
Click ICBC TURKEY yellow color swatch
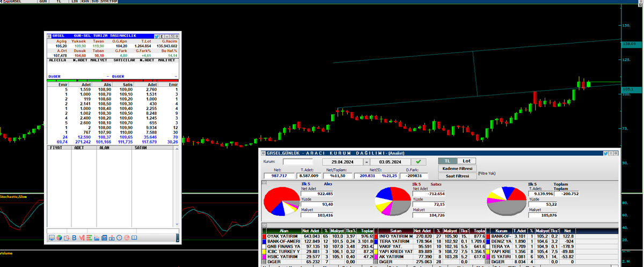tap(264, 251)
